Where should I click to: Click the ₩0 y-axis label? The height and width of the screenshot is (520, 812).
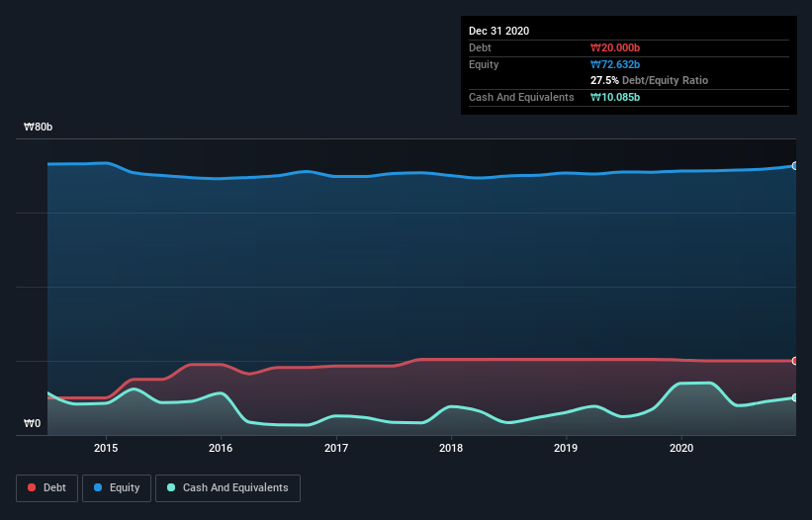click(x=32, y=423)
